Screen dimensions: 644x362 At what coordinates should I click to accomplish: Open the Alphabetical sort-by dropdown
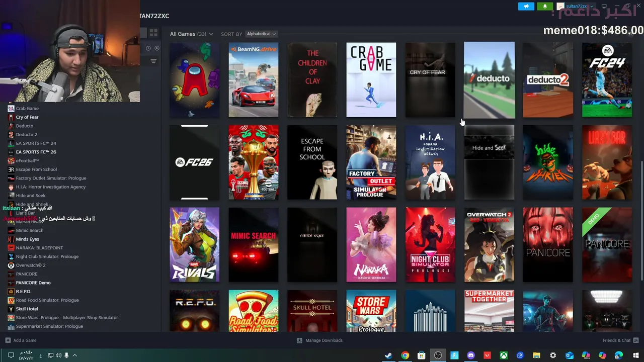click(261, 34)
